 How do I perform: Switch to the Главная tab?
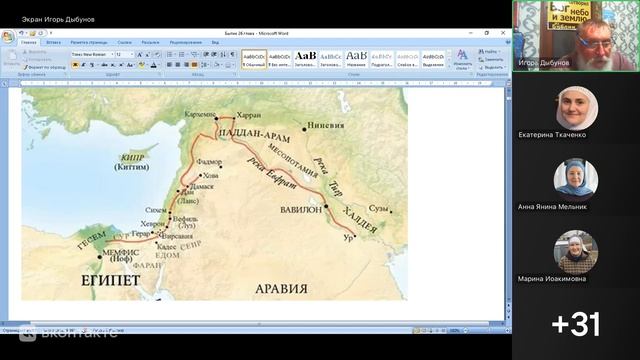29,42
